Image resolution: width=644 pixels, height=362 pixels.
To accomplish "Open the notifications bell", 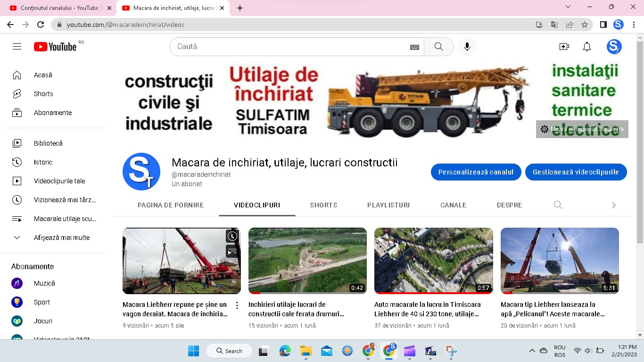I will [x=587, y=47].
